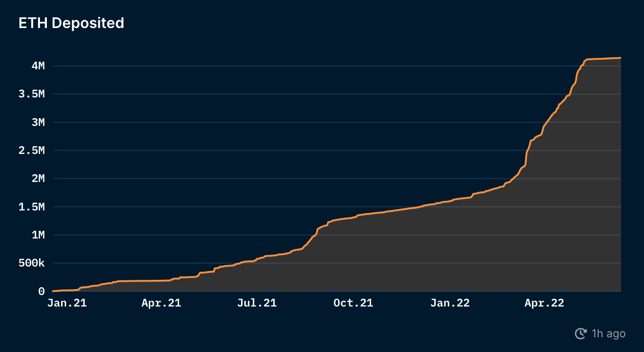Click the 4M y-axis label
The width and height of the screenshot is (644, 352).
click(38, 66)
